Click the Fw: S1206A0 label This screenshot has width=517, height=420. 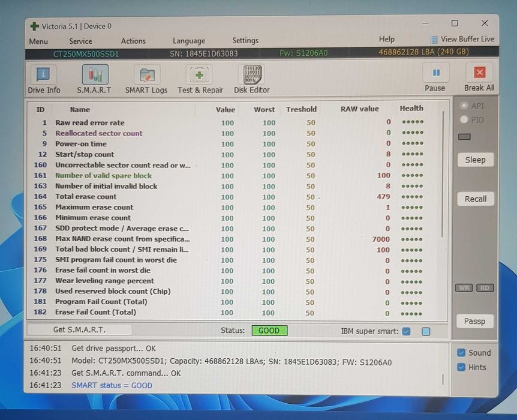[303, 53]
